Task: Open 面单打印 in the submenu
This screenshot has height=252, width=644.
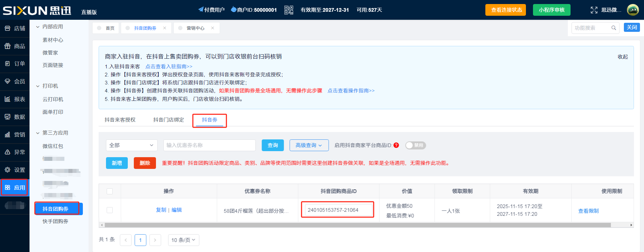Action: [53, 112]
